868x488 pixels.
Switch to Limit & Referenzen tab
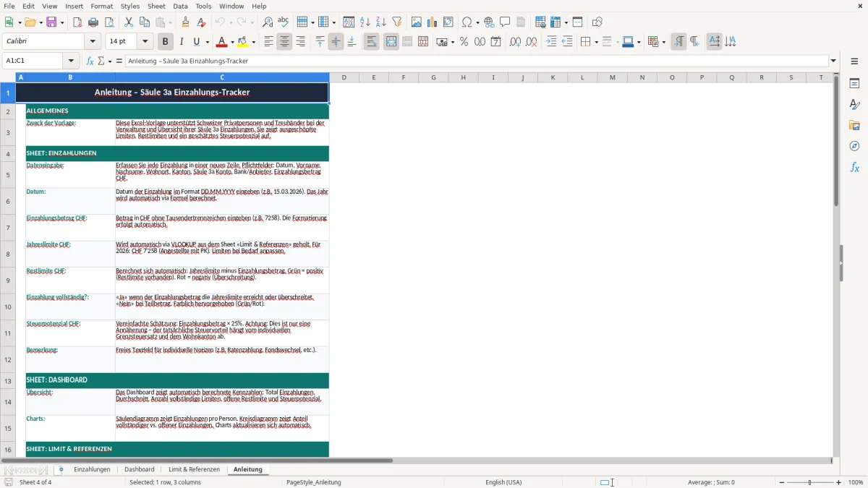click(194, 469)
